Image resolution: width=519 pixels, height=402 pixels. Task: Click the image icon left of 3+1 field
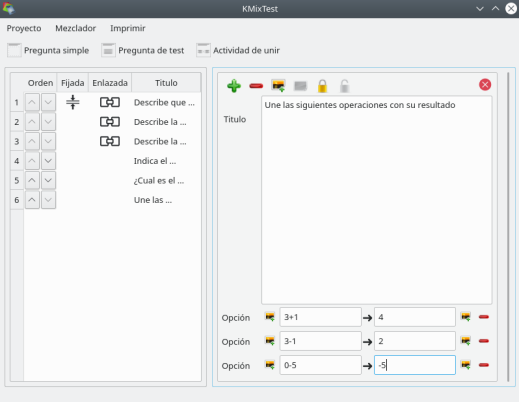click(x=270, y=317)
